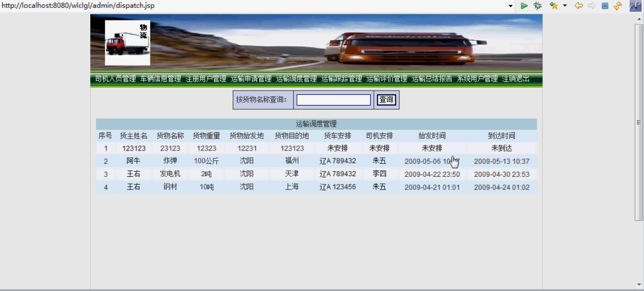This screenshot has height=291, width=644.
Task: Click arrival time 2009-04-24 01:02
Action: [501, 188]
